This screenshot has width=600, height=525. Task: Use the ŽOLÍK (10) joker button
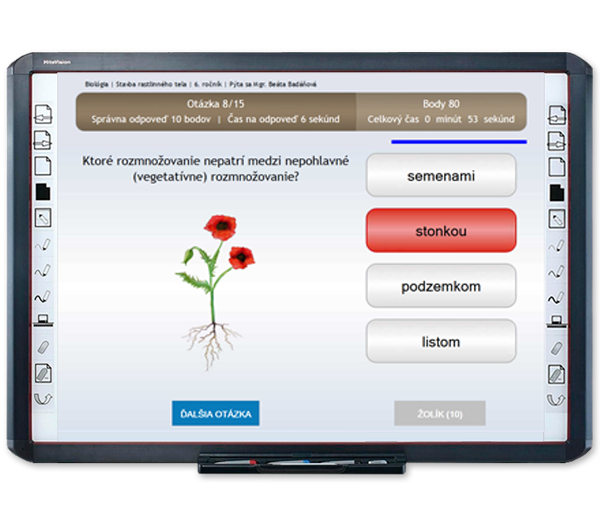(439, 413)
